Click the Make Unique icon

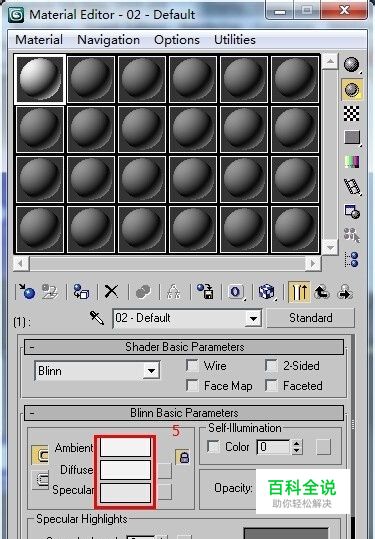[174, 292]
